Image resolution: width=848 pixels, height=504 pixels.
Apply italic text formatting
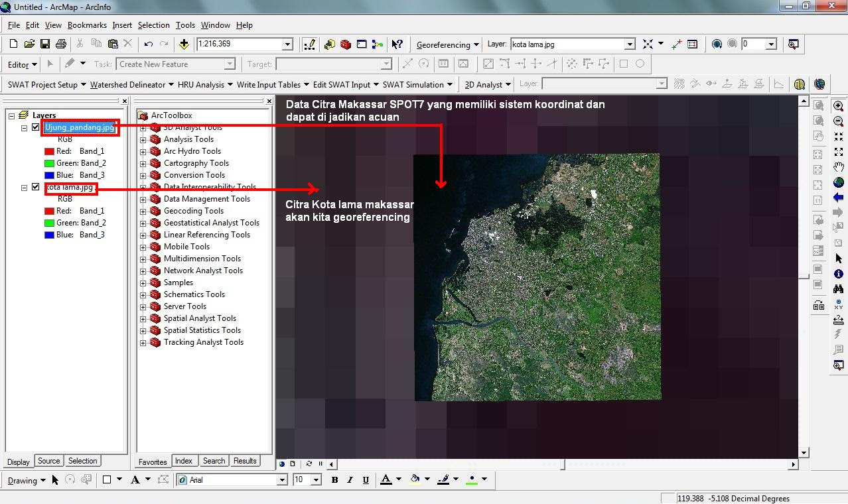350,479
